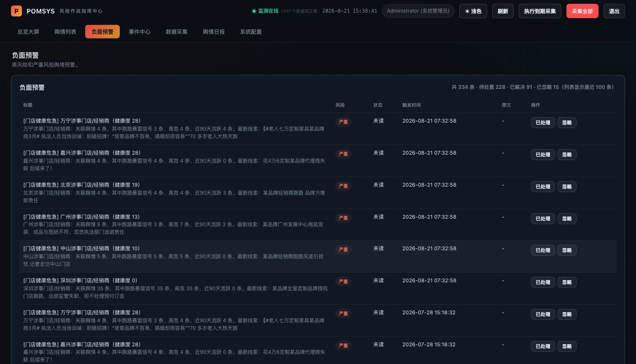
Task: Ignore the first 嘉兴 alert (2026-08-21)
Action: tap(567, 155)
